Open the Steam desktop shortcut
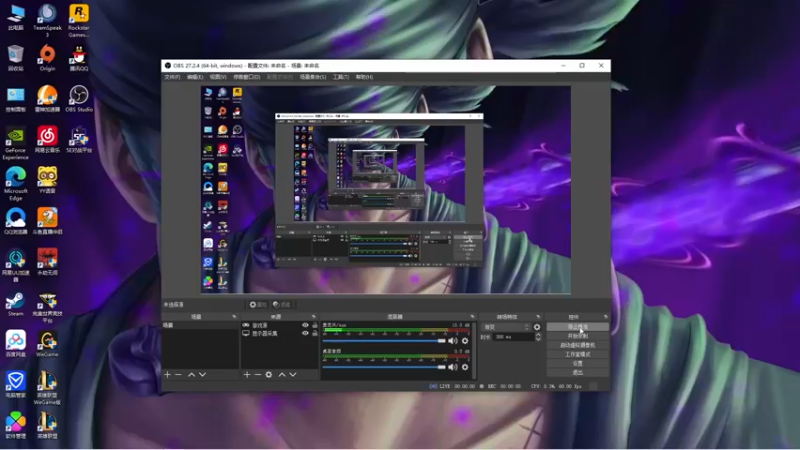This screenshot has width=800, height=450. coord(15,304)
